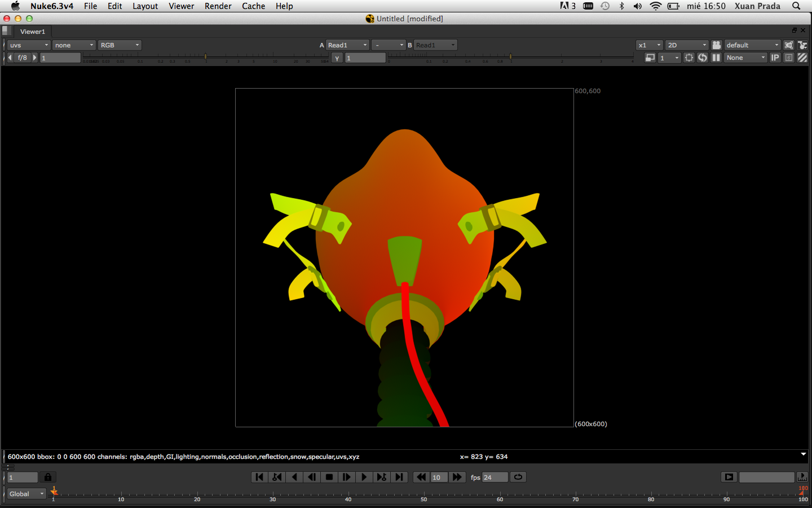The image size is (812, 508).
Task: Play the sequence forward
Action: coord(364,477)
